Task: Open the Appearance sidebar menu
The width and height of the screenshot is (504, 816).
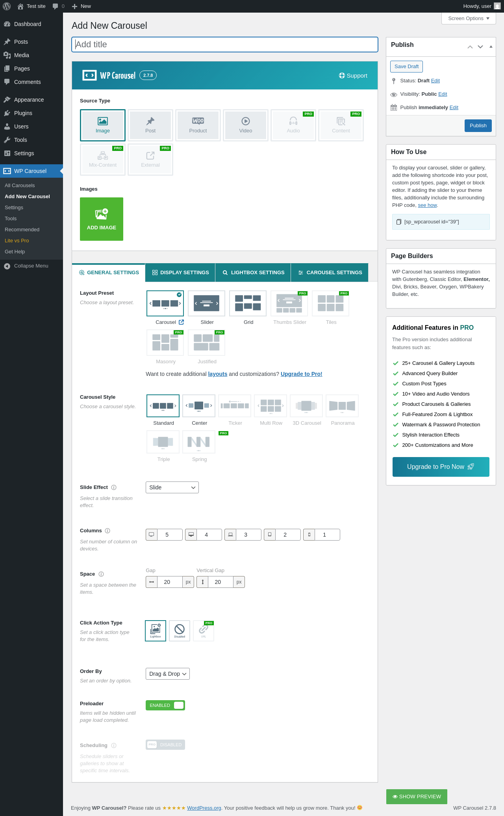Action: [31, 100]
